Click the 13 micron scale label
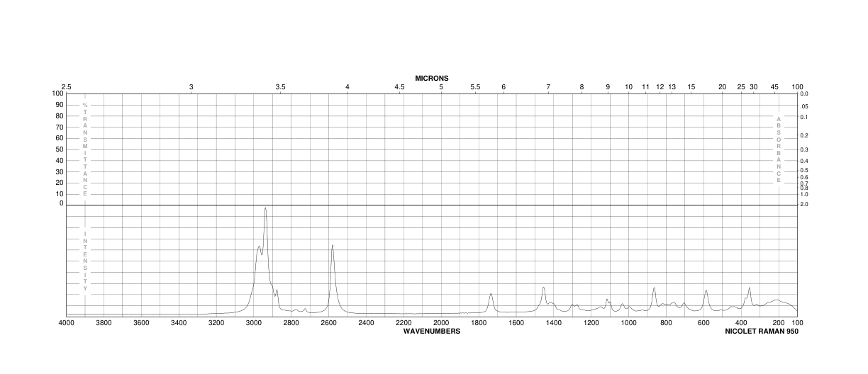Viewport: 868px width, 374px height. [672, 87]
